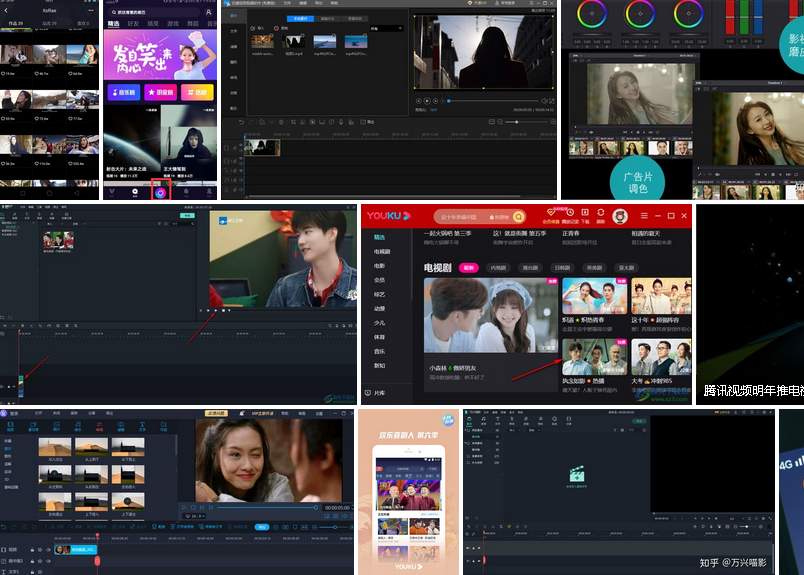804x575 pixels.
Task: Tap the highlighted center camera icon in mobile app
Action: tap(160, 192)
